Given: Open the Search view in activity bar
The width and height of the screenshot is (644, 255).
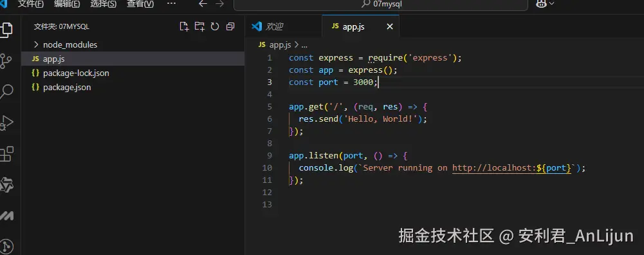Looking at the screenshot, I should tap(6, 91).
